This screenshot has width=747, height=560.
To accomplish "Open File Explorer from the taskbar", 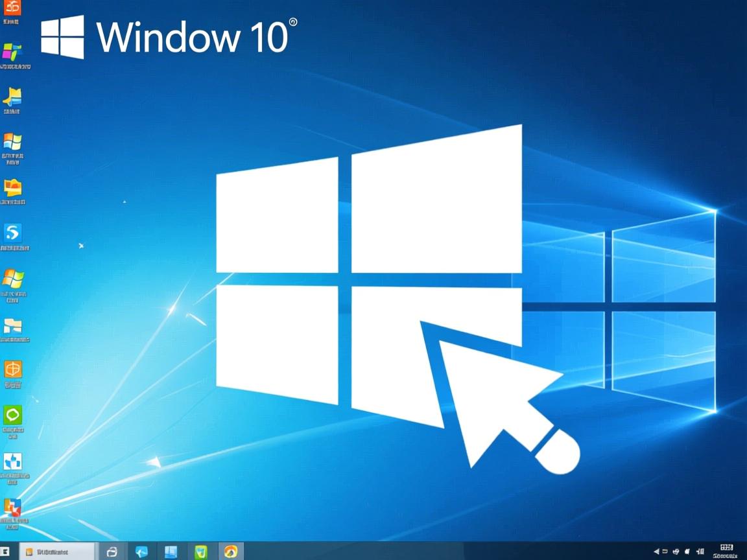I will coord(171,550).
